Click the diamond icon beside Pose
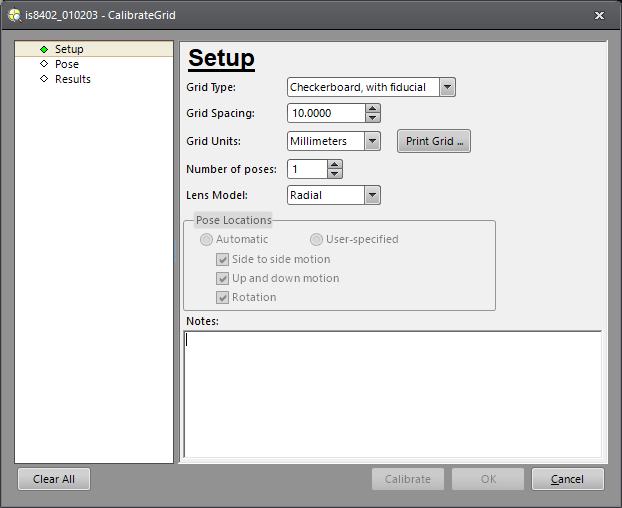This screenshot has height=508, width=622. click(44, 64)
